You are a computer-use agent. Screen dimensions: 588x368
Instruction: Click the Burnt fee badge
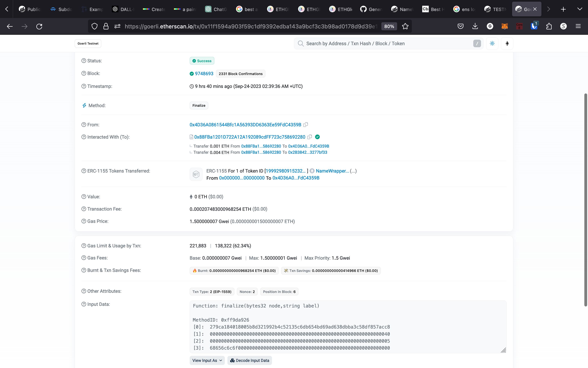(x=234, y=271)
